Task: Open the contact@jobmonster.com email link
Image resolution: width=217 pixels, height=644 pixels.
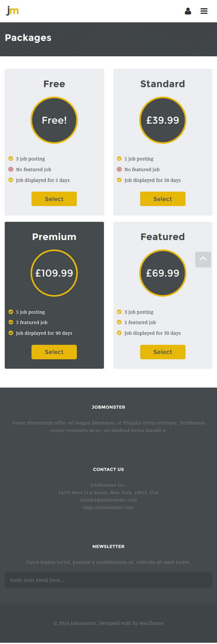Action: [108, 500]
